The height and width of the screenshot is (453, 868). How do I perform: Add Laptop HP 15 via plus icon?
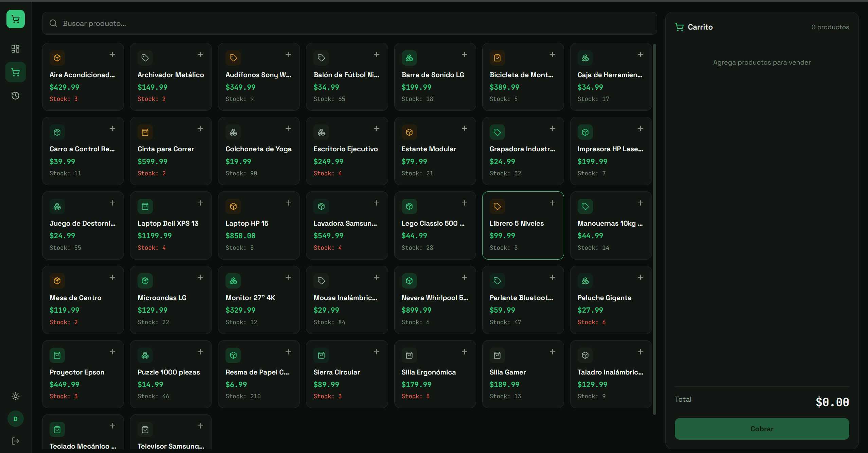[x=288, y=203]
